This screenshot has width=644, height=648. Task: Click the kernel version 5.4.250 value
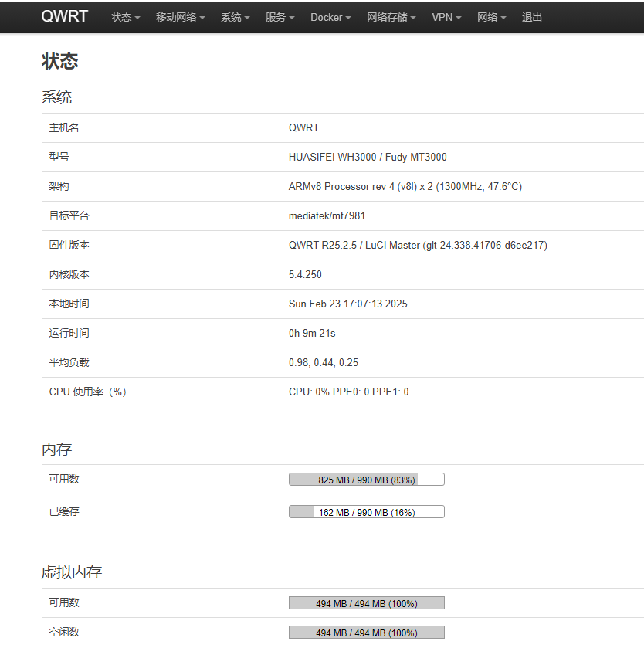(305, 274)
